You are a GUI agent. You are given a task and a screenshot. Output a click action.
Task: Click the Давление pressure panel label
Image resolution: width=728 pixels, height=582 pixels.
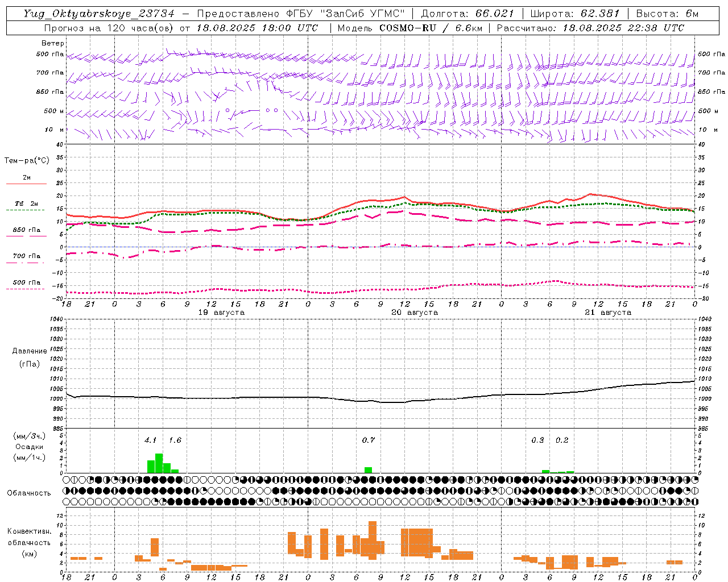pyautogui.click(x=30, y=351)
